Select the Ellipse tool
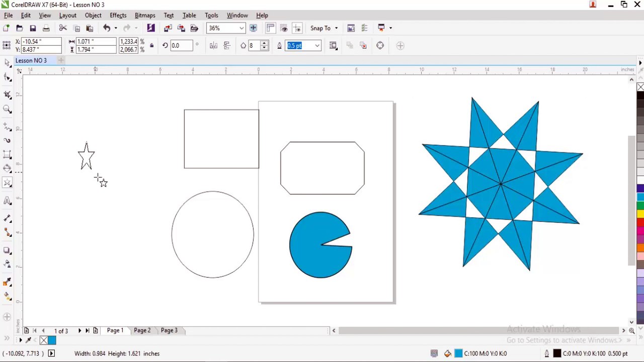Viewport: 644px width, 362px height. point(7,168)
